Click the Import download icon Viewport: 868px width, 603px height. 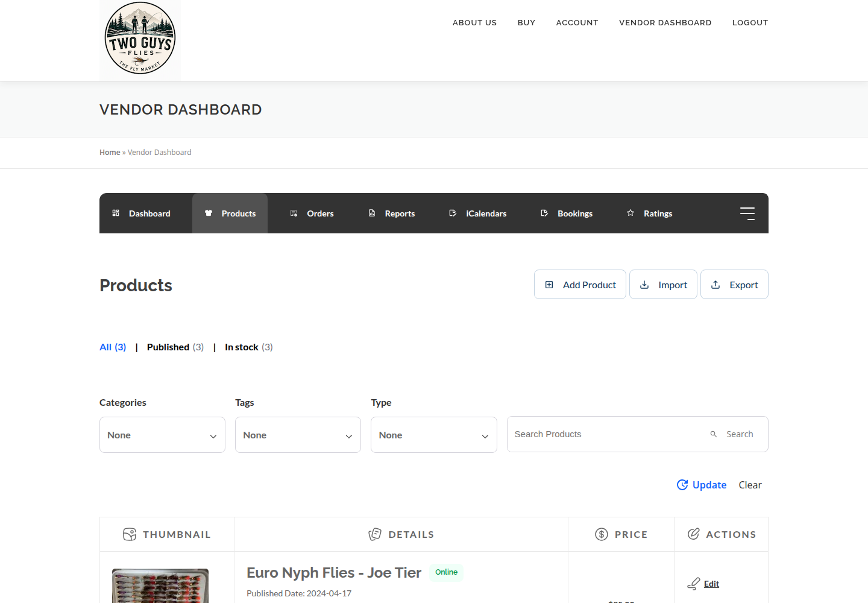644,285
